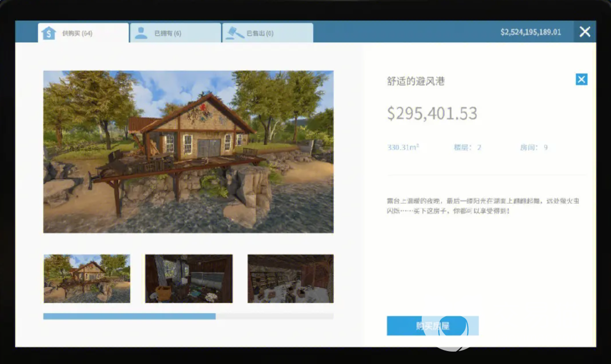
Task: Click the 330.31m² area value
Action: 403,147
